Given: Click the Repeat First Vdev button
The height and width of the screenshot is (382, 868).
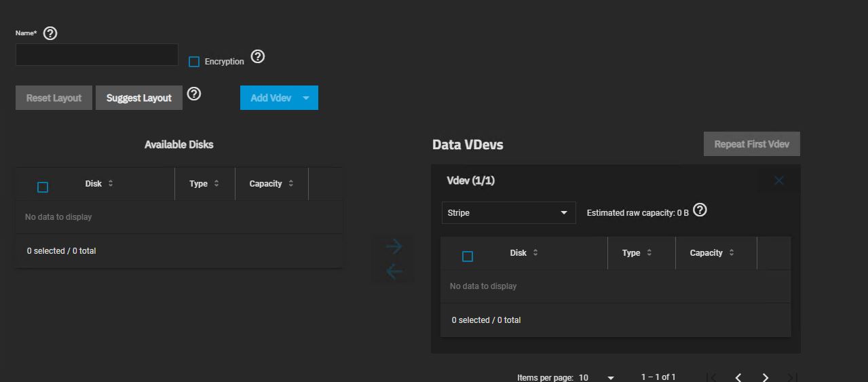Looking at the screenshot, I should (x=752, y=144).
